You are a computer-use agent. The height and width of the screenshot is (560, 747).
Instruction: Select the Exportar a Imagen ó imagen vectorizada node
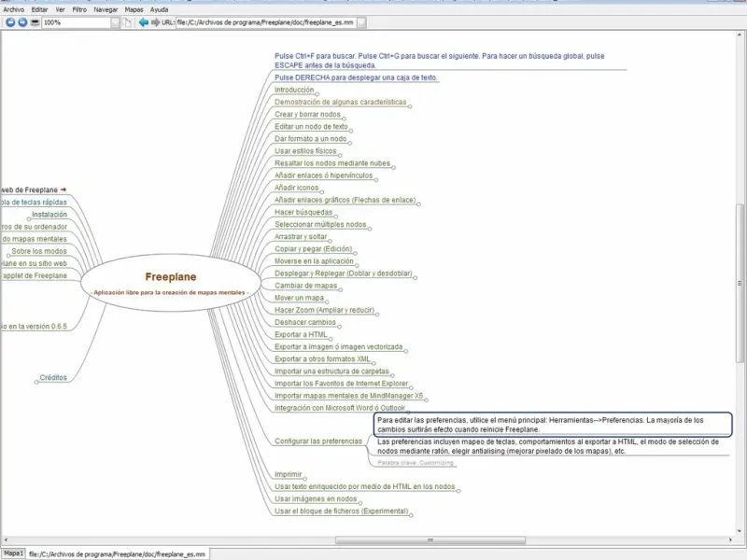pos(339,347)
